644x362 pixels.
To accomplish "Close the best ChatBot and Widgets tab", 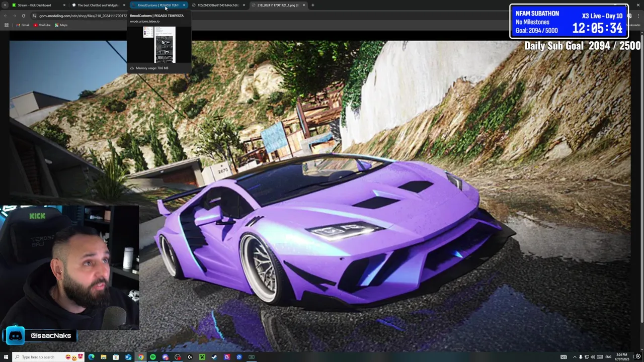I will pyautogui.click(x=124, y=5).
